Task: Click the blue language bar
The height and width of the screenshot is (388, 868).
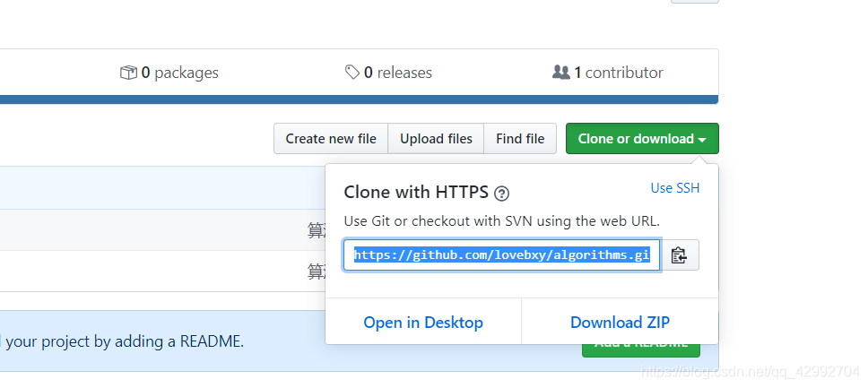Action: click(359, 99)
